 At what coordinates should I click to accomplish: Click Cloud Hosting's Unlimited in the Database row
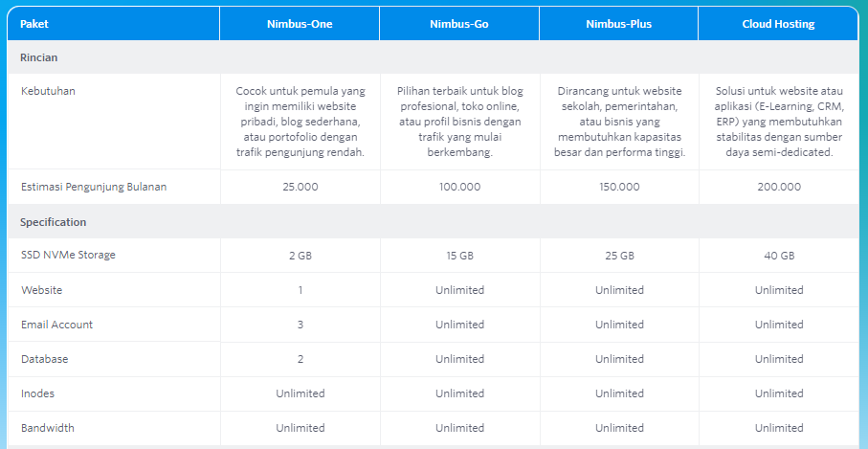tap(779, 359)
